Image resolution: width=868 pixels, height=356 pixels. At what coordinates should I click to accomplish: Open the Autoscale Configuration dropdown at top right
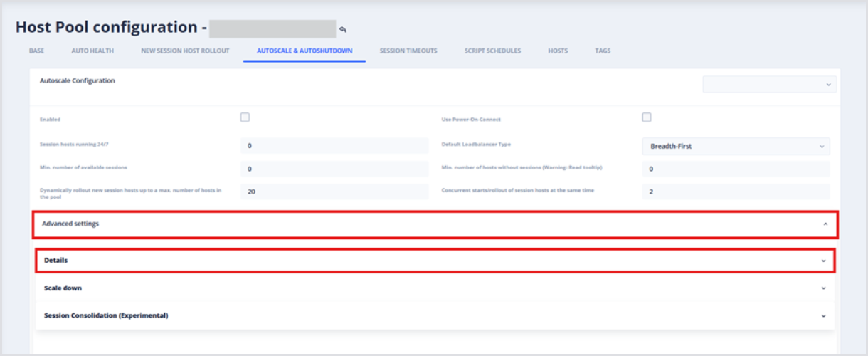click(x=769, y=84)
